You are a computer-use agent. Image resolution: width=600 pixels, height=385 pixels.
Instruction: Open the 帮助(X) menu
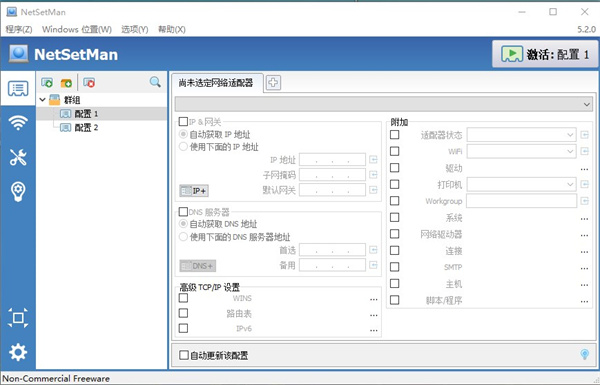172,29
